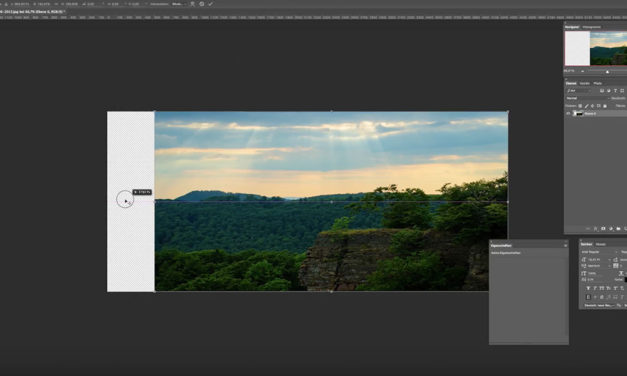The image size is (627, 376).
Task: Open the text color swatch Farbe
Action: (625, 279)
